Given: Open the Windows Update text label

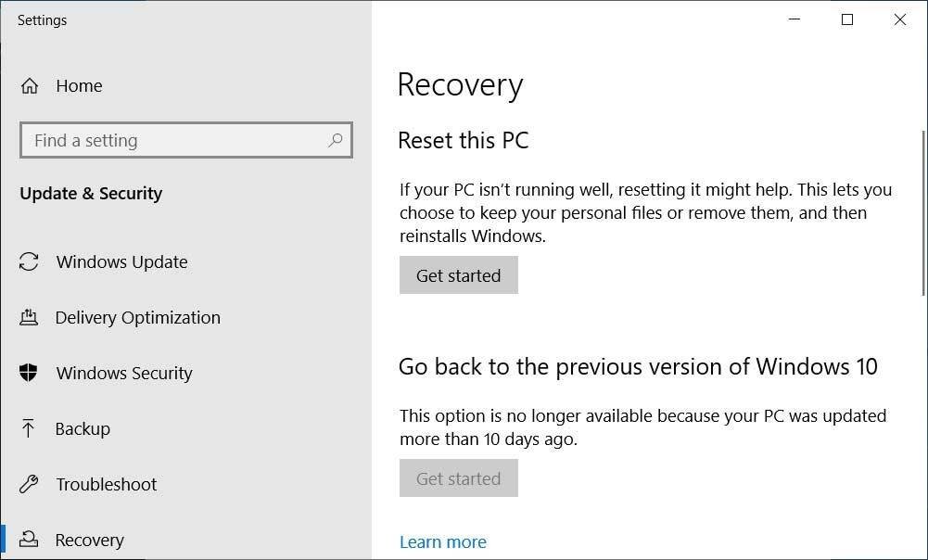Looking at the screenshot, I should pyautogui.click(x=121, y=262).
